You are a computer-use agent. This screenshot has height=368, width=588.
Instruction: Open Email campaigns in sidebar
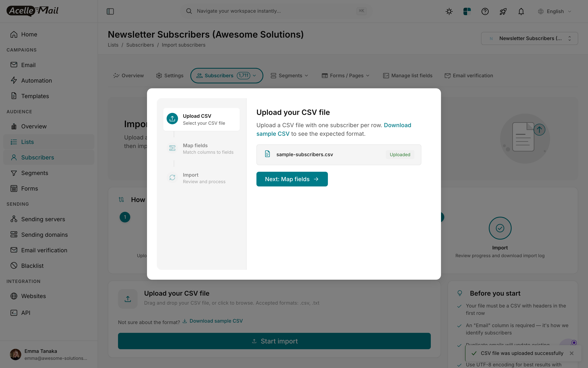click(49, 65)
